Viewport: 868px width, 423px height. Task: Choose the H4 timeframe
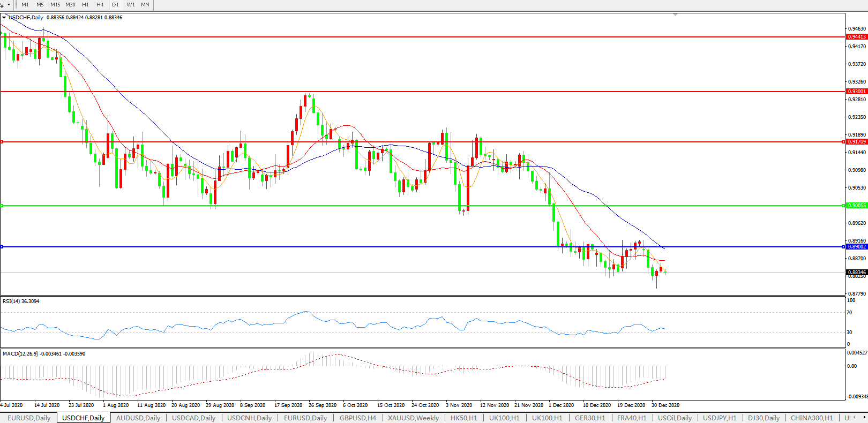point(100,4)
